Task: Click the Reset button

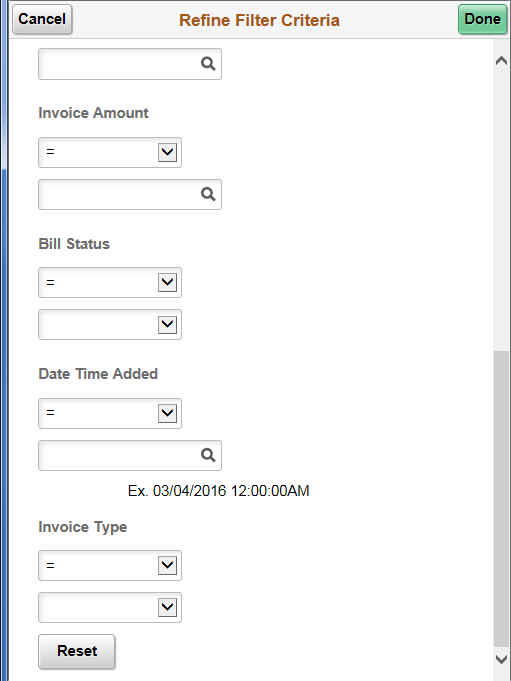Action: click(x=77, y=651)
